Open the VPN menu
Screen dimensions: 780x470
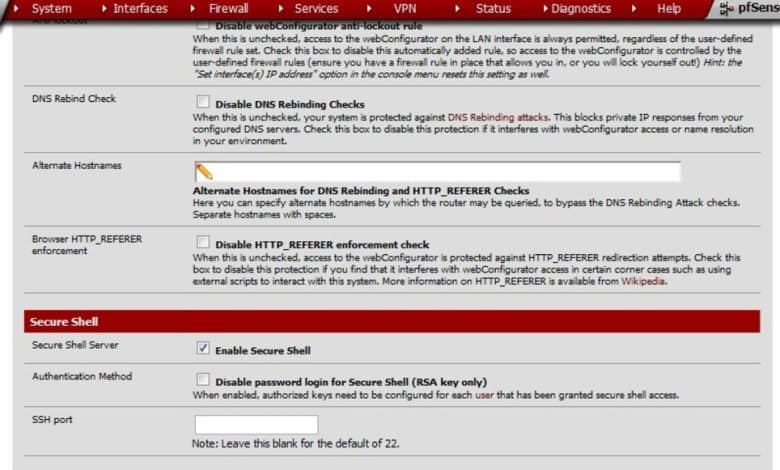tap(404, 8)
